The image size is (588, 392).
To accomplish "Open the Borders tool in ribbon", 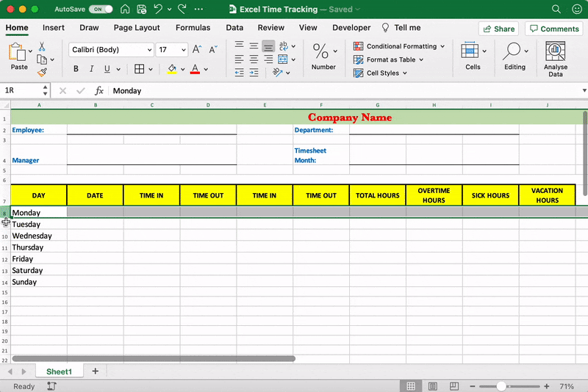I will click(140, 69).
